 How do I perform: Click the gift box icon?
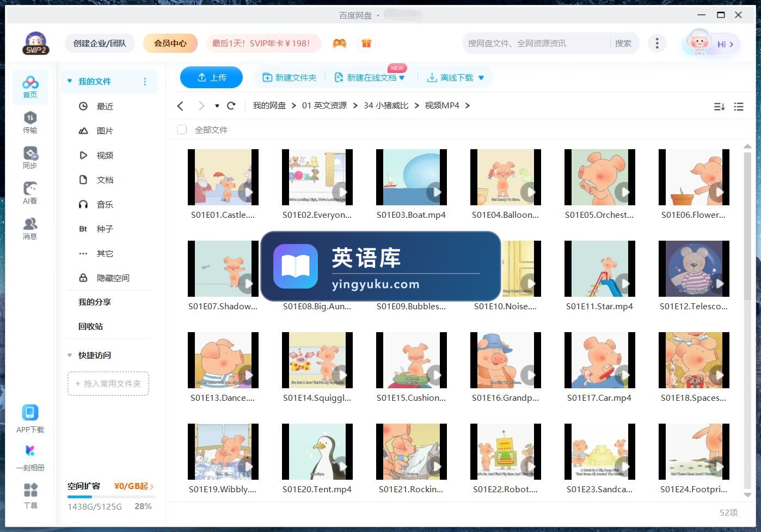click(x=366, y=43)
